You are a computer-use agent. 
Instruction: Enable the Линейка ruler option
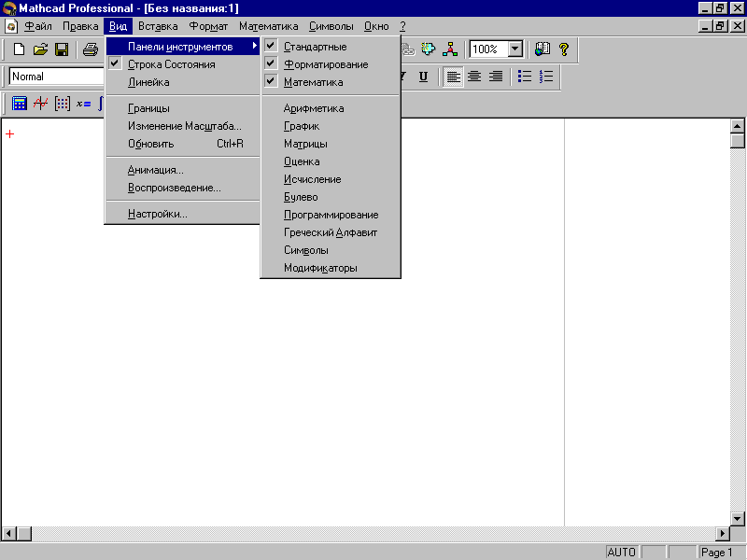click(182, 82)
